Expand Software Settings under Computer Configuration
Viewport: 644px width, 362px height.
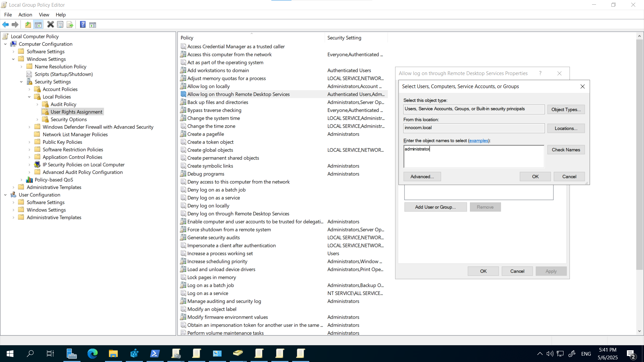(13, 52)
